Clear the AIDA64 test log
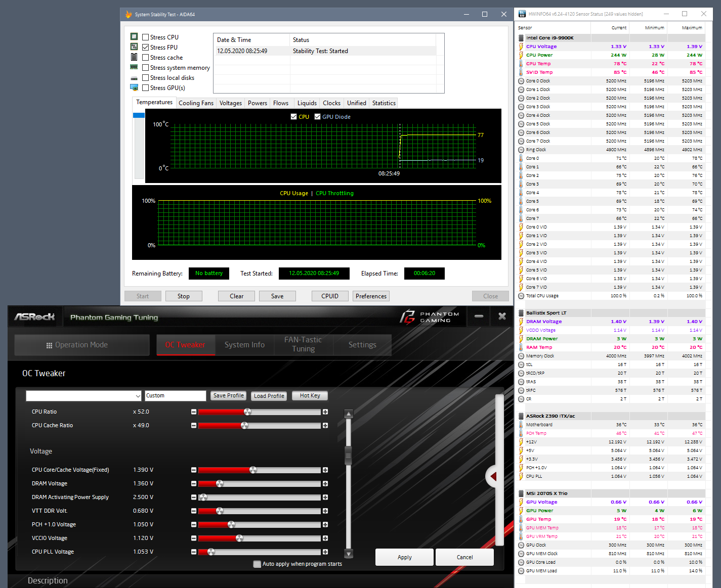Viewport: 721px width, 588px height. [x=236, y=296]
